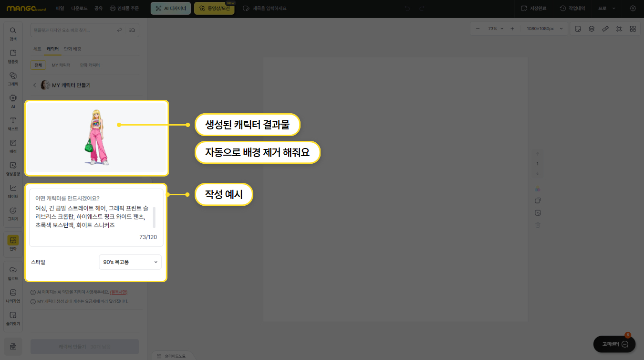Click the 업로드 (Upload) cloud icon

(x=13, y=273)
